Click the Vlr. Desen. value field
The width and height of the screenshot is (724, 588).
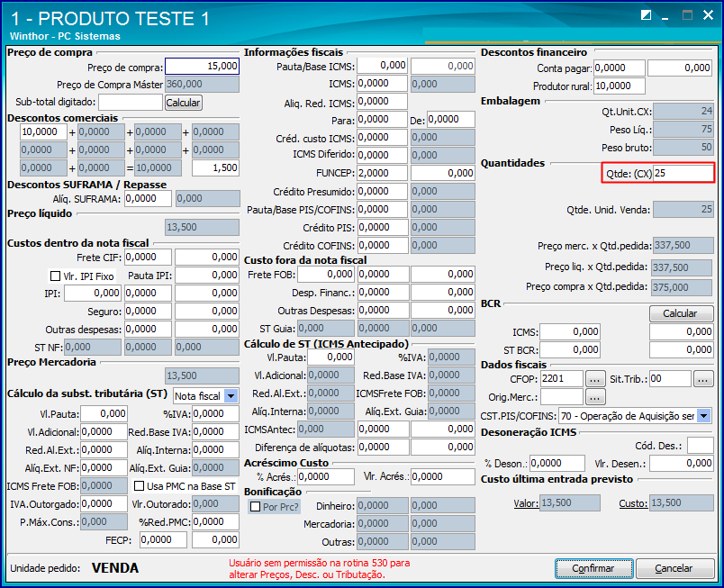pos(682,464)
